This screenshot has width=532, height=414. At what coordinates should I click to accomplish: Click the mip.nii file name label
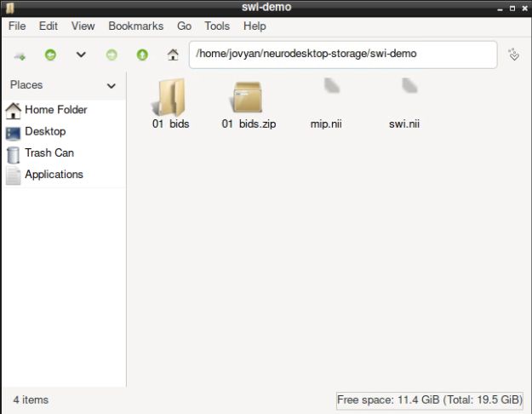pyautogui.click(x=326, y=124)
